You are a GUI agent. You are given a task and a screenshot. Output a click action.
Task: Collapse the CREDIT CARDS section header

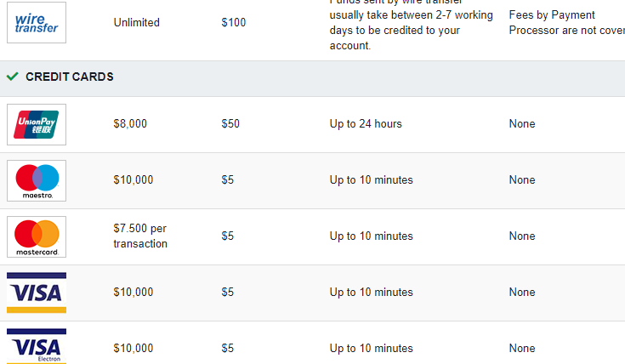coord(313,78)
